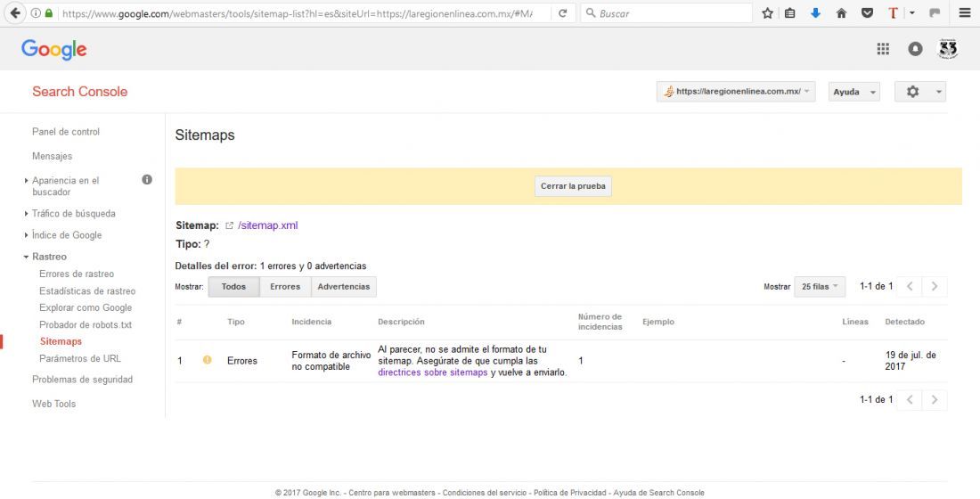Viewport: 980px width, 499px height.
Task: Open dropdown arrow next to T extension
Action: tap(912, 13)
